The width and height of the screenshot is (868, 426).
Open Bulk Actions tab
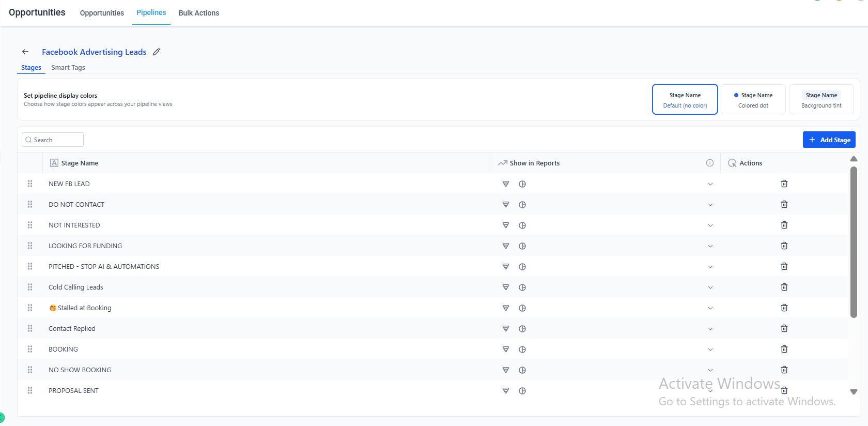point(199,13)
